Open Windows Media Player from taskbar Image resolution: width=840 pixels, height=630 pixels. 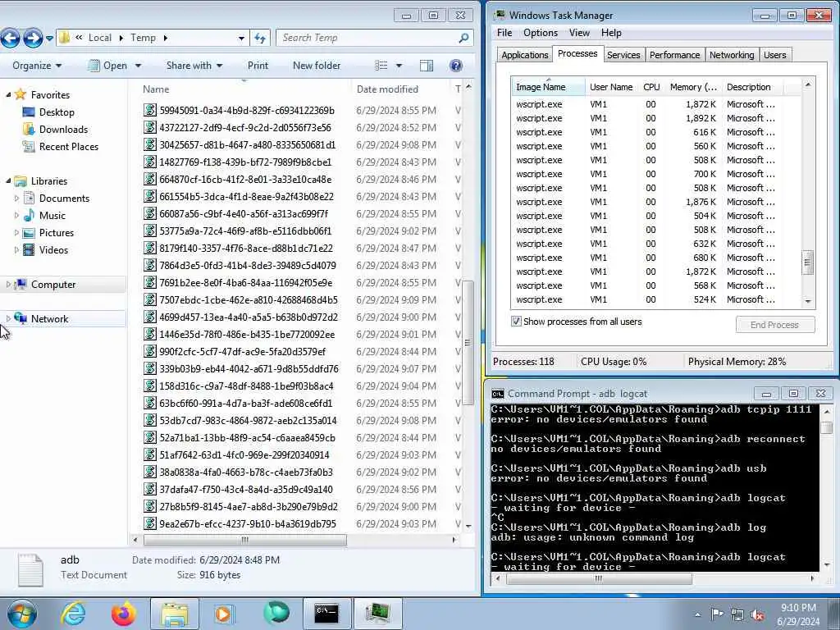(x=224, y=614)
